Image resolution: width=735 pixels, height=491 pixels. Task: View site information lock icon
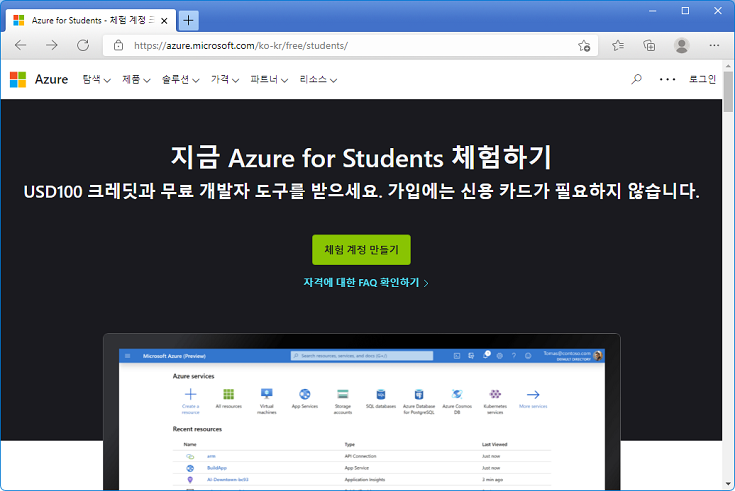(119, 45)
